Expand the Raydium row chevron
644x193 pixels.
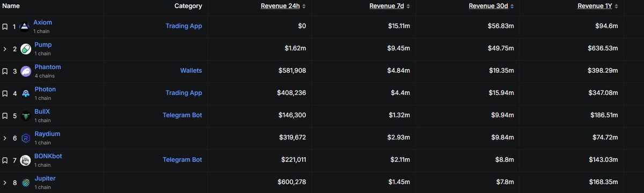5,138
